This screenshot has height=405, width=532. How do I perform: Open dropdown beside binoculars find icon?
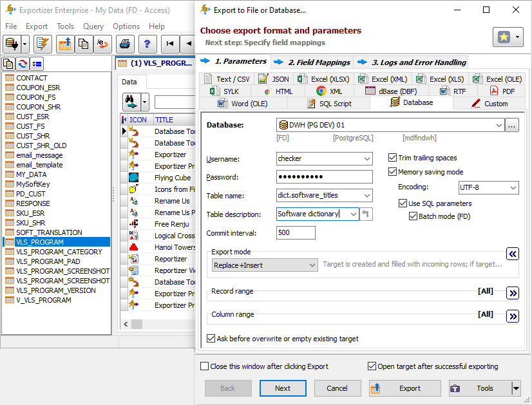[145, 102]
